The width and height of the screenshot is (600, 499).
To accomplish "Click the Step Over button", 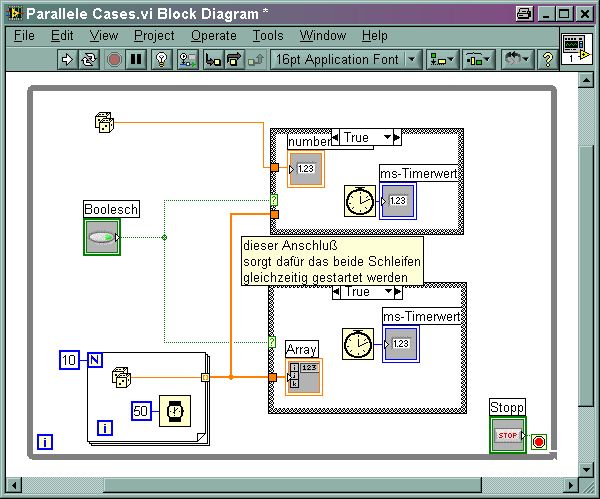I will 234,60.
